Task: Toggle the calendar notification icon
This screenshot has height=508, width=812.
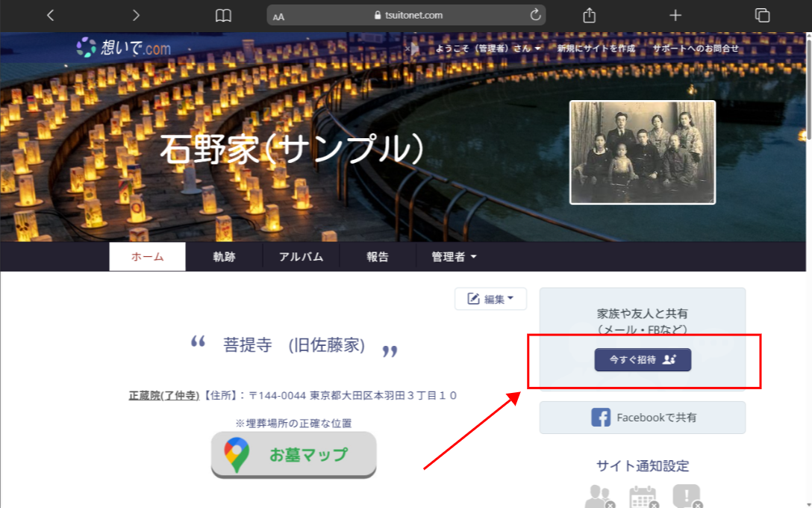Action: [643, 497]
